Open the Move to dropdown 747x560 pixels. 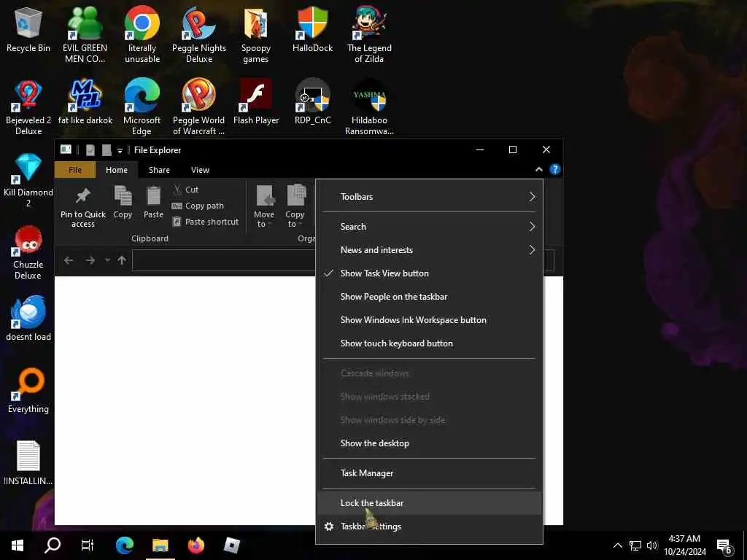(264, 206)
